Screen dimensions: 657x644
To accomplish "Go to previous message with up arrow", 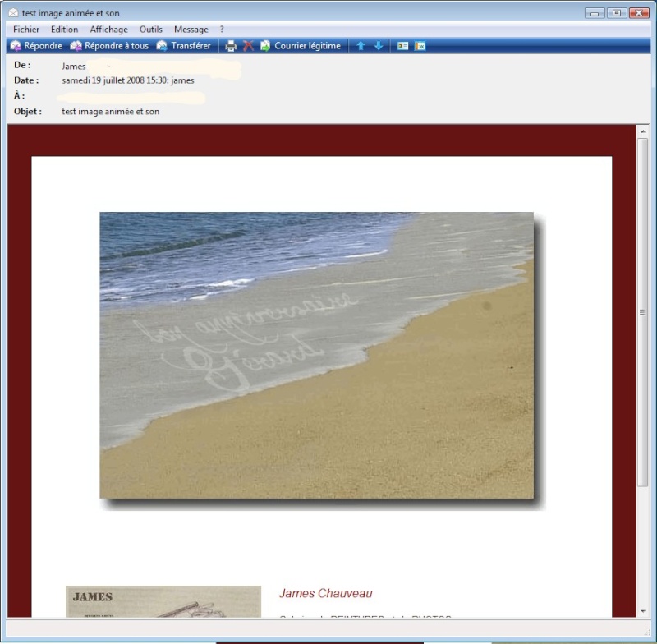I will [361, 46].
